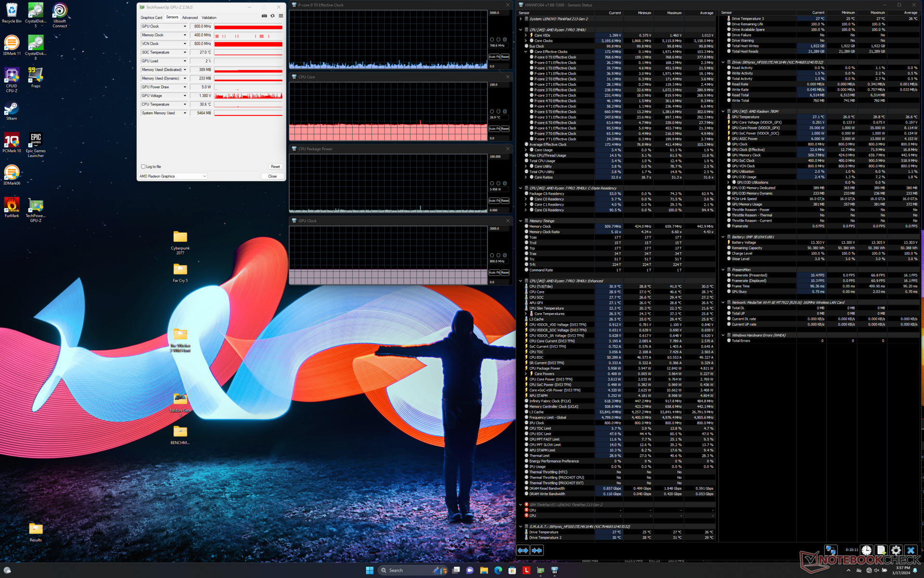924x578 pixels.
Task: Click GPU-Z screenshot camera icon
Action: coord(264,16)
